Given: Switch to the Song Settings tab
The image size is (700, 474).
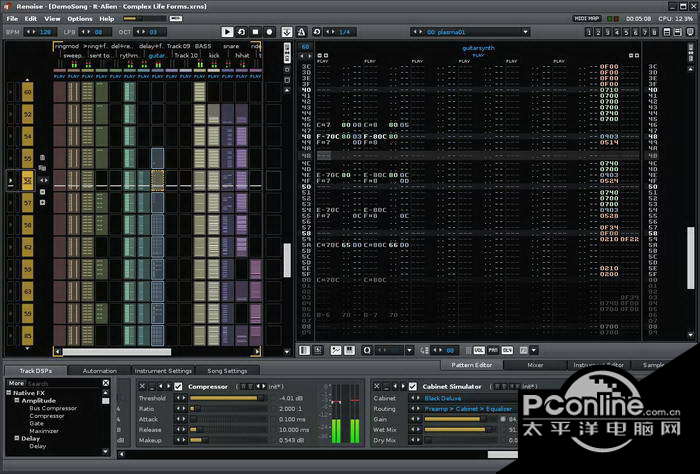Looking at the screenshot, I should [x=227, y=370].
